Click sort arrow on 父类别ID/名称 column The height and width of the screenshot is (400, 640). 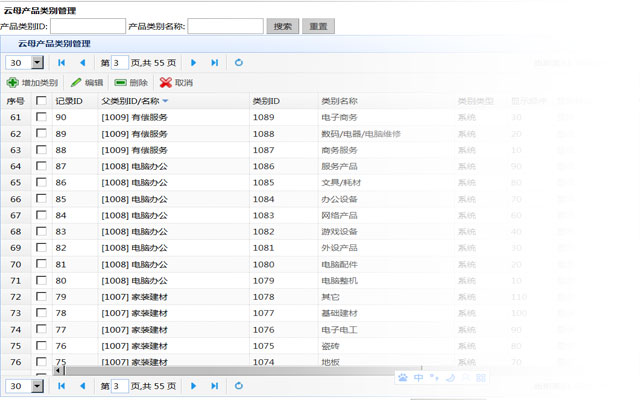point(166,101)
